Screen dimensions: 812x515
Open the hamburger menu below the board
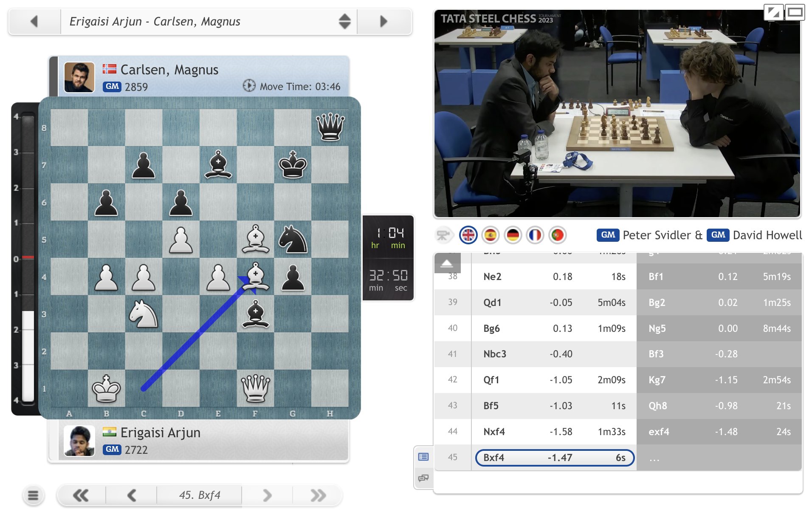point(33,495)
